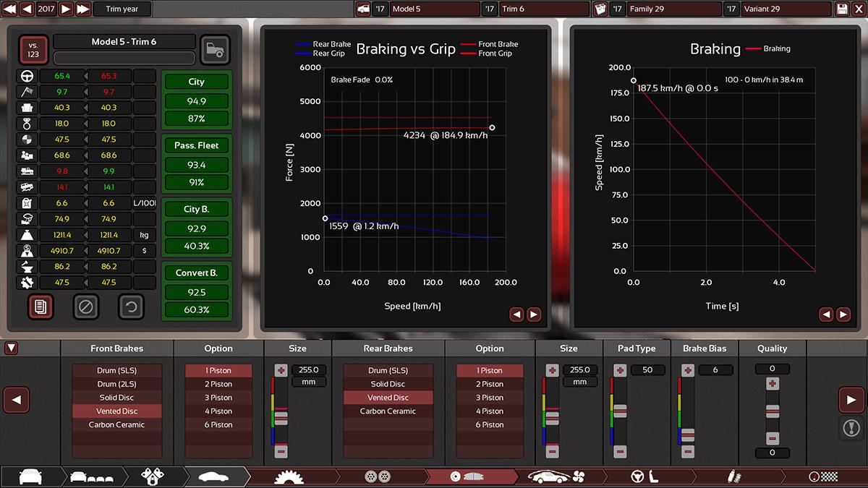The height and width of the screenshot is (488, 868).
Task: Switch to the gearbox tab
Action: pos(289,477)
